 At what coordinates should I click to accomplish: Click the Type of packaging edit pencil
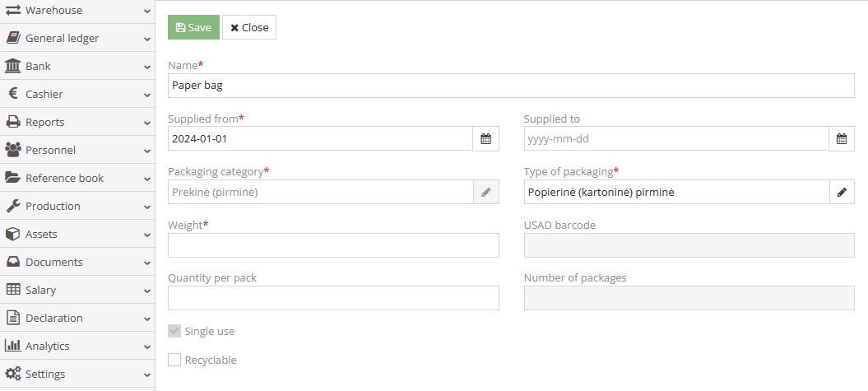(x=842, y=192)
